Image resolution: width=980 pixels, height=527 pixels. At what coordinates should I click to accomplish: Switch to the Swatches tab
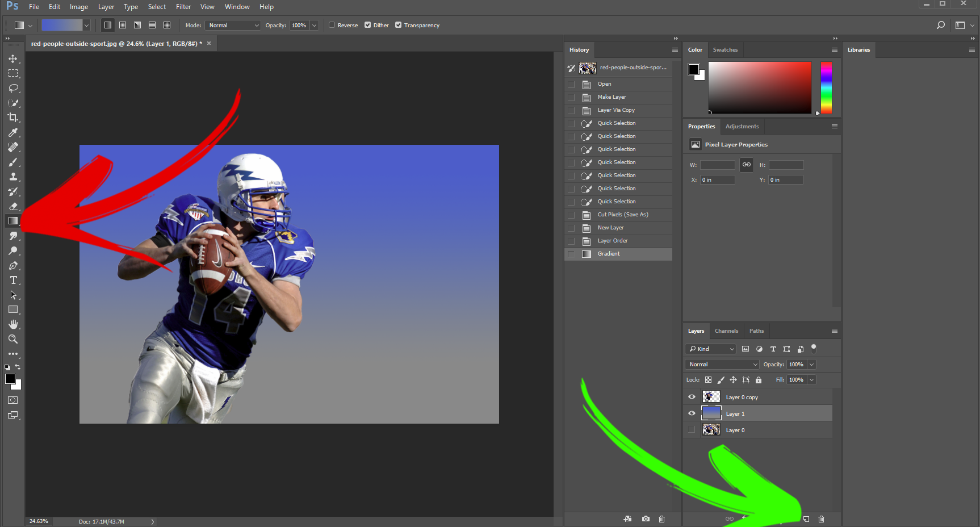pos(725,50)
